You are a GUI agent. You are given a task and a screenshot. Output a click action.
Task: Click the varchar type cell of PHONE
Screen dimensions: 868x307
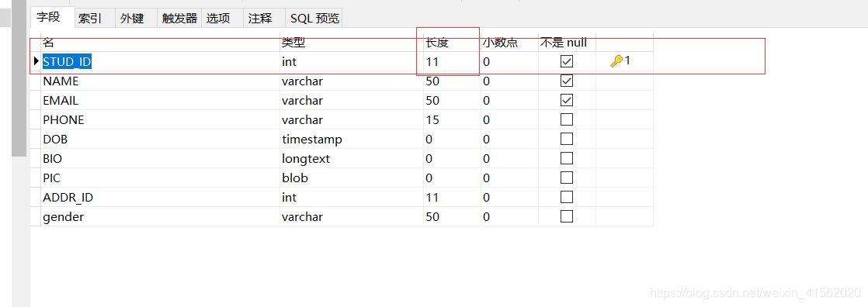click(352, 120)
